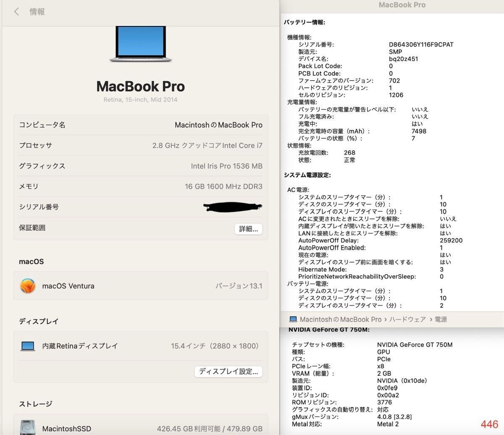Click the macOS section heading
This screenshot has height=435, width=504.
[x=31, y=262]
